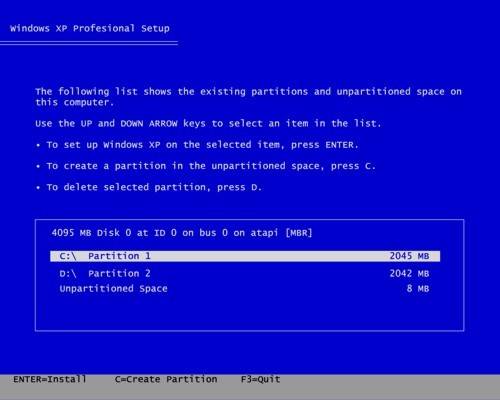Click the 2045 MB size of Partition 1

(409, 256)
